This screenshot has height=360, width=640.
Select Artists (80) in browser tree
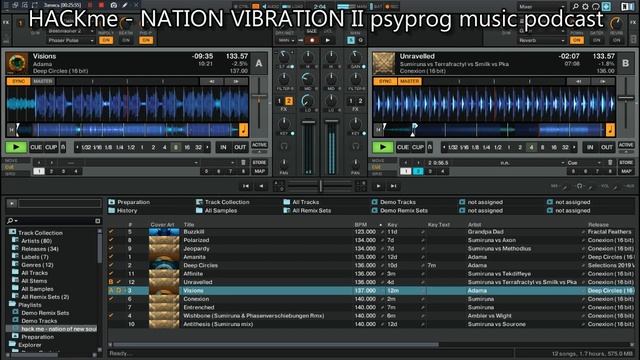[x=36, y=241]
